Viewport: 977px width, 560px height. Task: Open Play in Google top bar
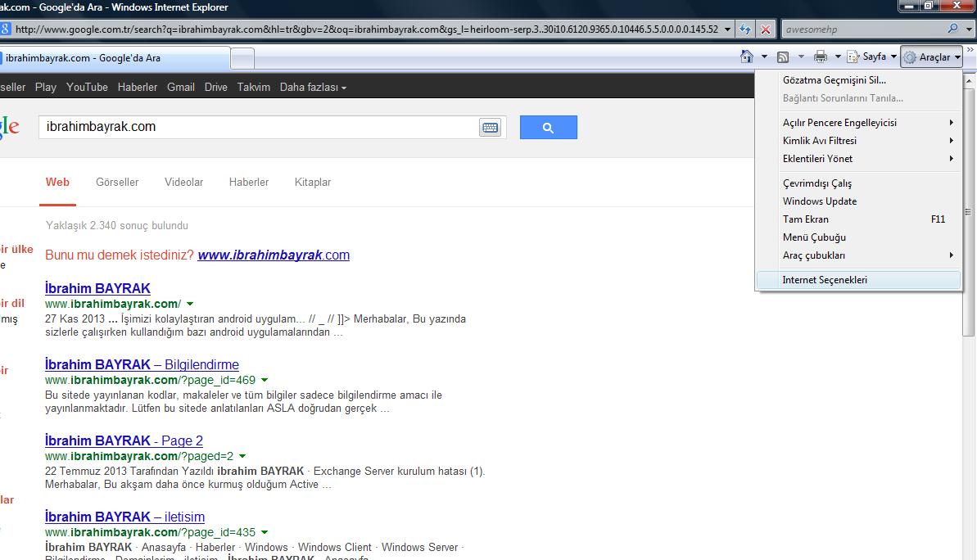click(46, 88)
